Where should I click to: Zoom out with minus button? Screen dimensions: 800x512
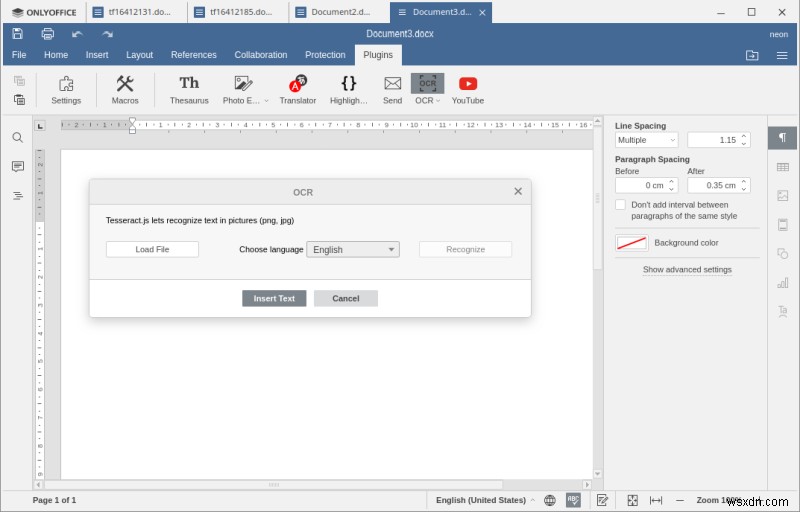[679, 500]
